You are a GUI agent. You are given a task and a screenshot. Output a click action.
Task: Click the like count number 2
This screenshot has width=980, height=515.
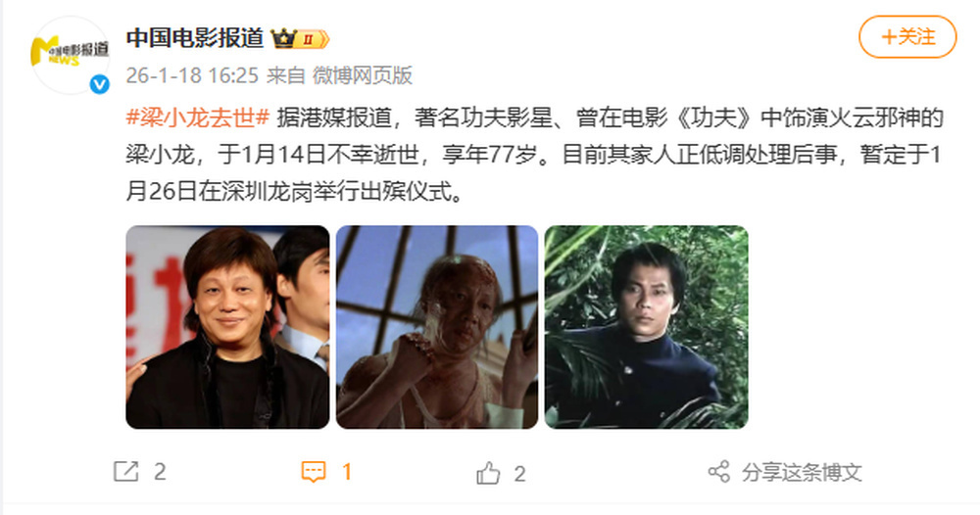[519, 474]
